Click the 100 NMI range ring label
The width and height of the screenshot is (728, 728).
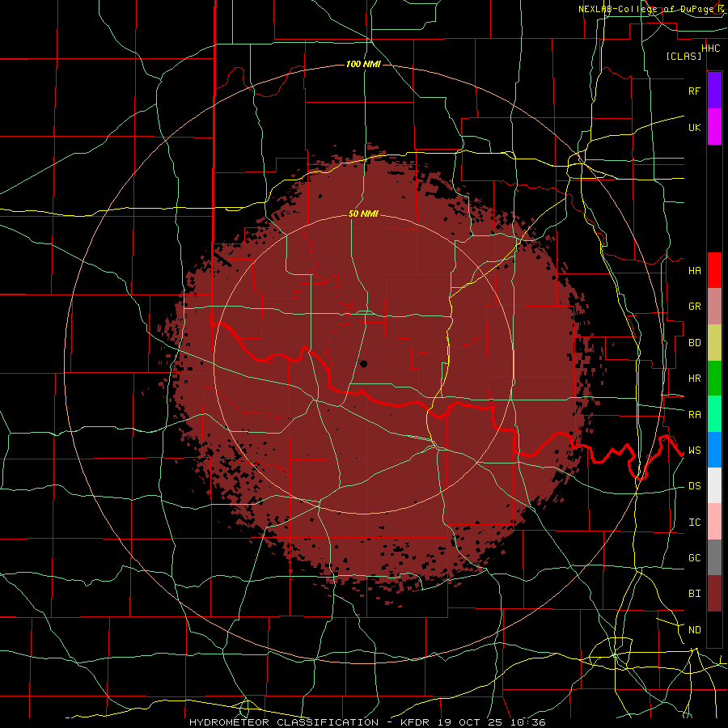click(363, 64)
